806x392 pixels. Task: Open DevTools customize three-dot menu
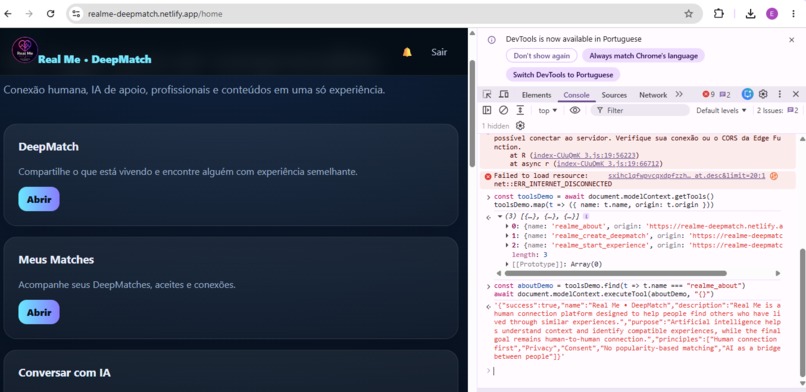779,94
